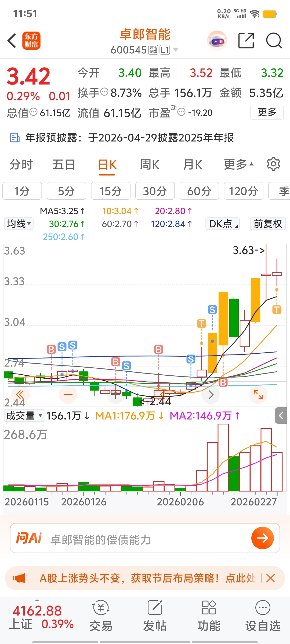290x644 pixels.
Task: Expand the 更多 chart period menu
Action: [238, 164]
